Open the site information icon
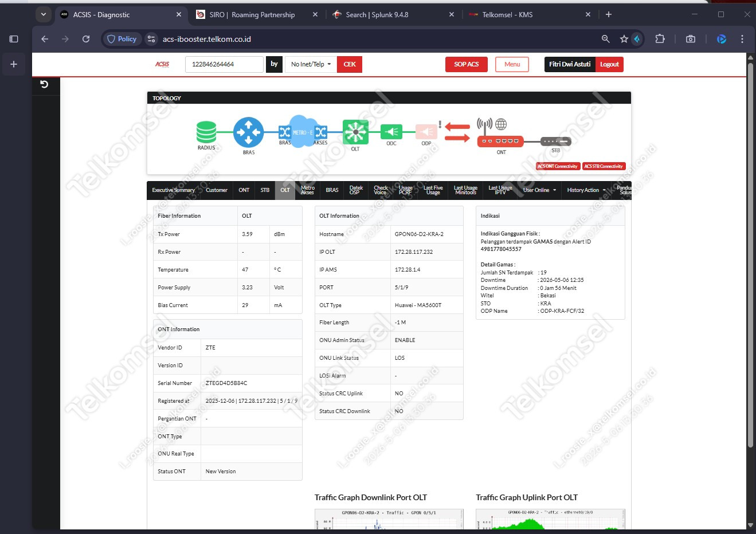The width and height of the screenshot is (756, 534). (x=151, y=39)
